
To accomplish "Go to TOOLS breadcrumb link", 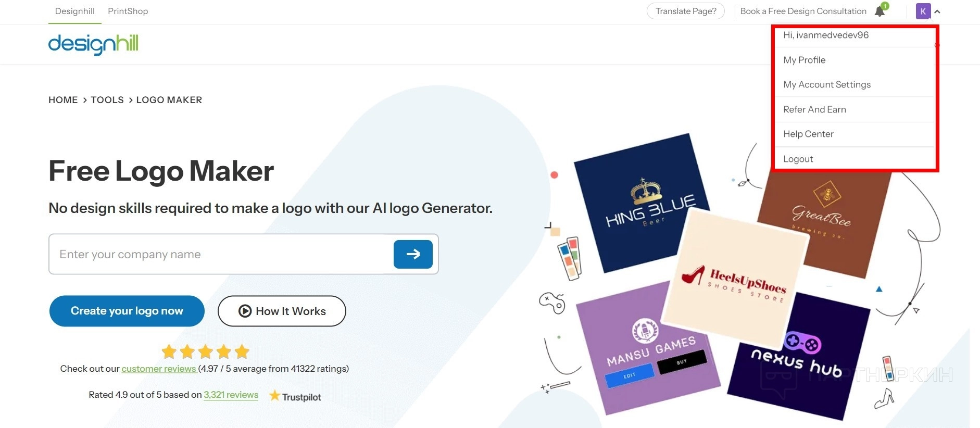I will click(x=107, y=100).
